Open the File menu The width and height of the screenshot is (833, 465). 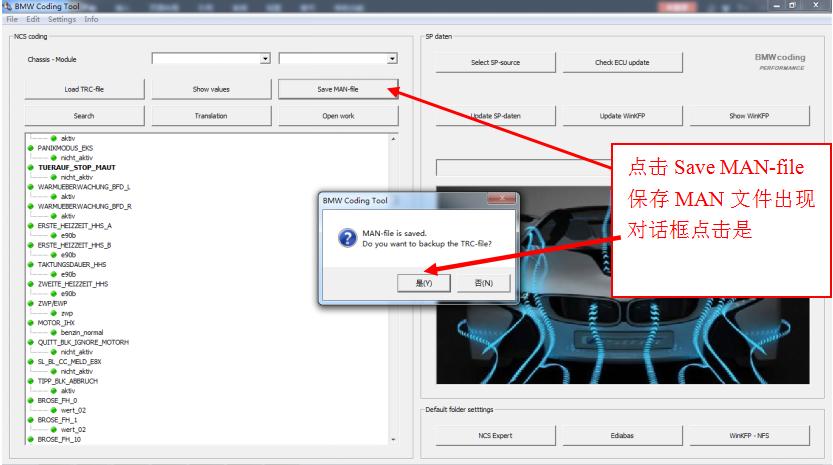(x=12, y=19)
